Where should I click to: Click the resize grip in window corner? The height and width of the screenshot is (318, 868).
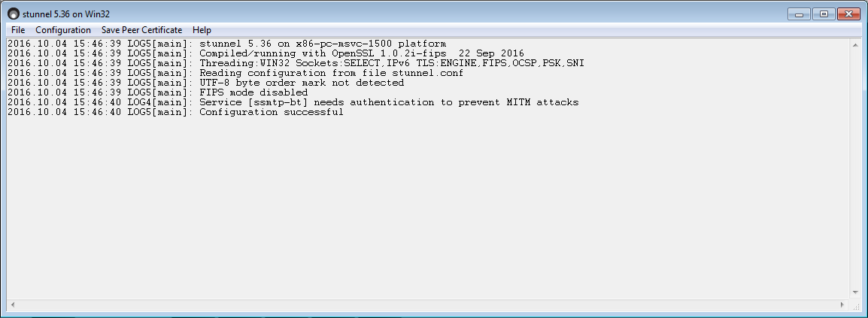tap(856, 305)
